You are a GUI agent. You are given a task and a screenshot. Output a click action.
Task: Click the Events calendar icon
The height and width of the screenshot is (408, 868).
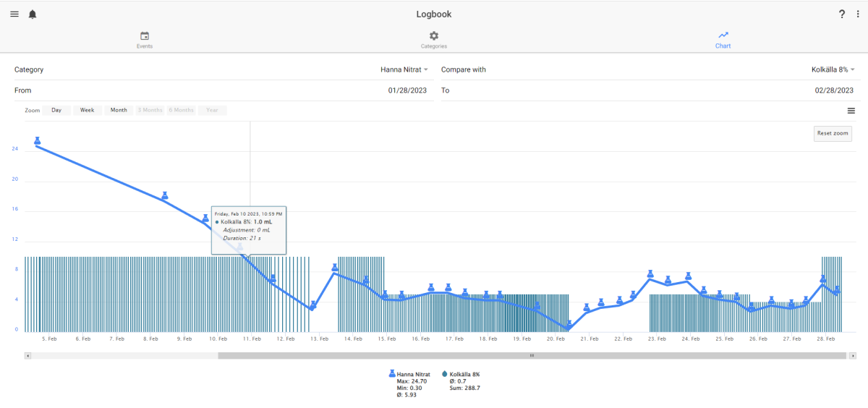(x=145, y=35)
